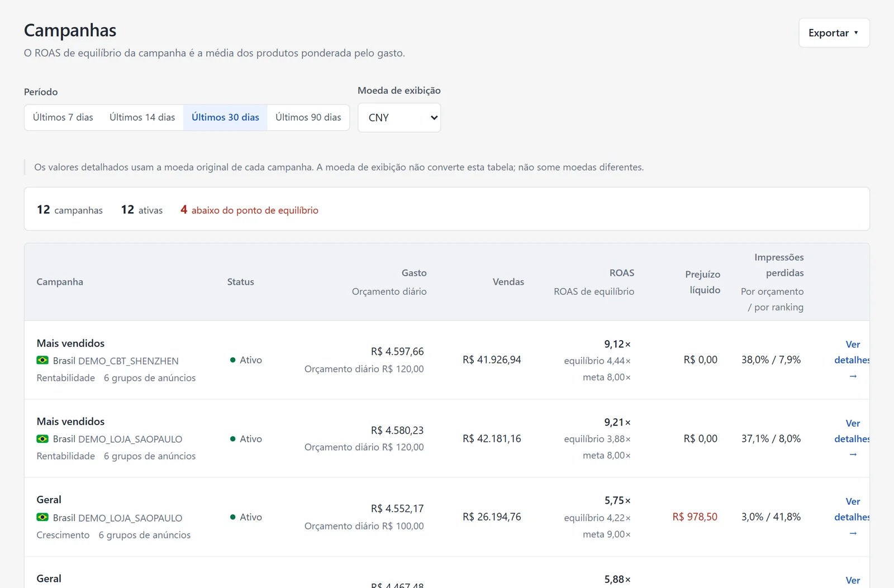The image size is (894, 588).
Task: Click the lost impressions value 38,0% / 7,9%
Action: 771,360
